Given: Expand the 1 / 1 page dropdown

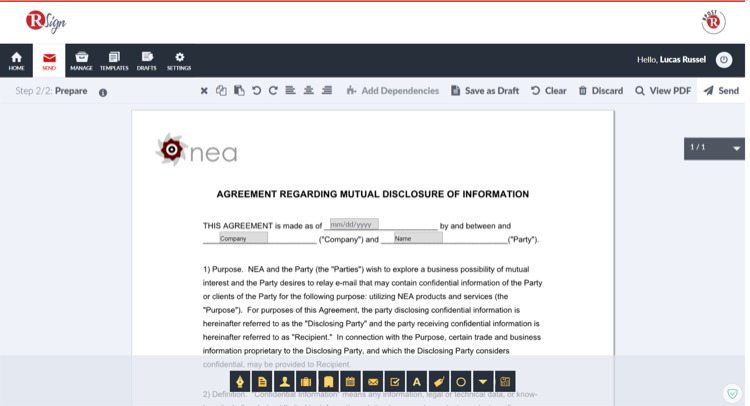Looking at the screenshot, I should point(714,148).
